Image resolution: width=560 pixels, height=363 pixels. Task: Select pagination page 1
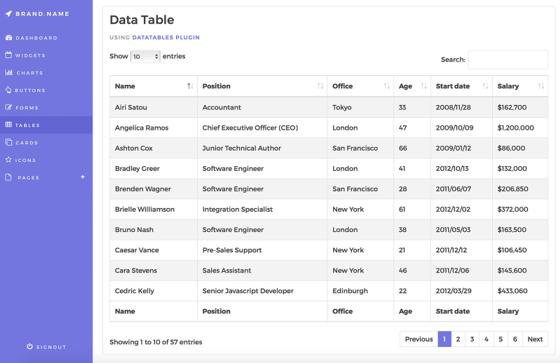pos(444,339)
